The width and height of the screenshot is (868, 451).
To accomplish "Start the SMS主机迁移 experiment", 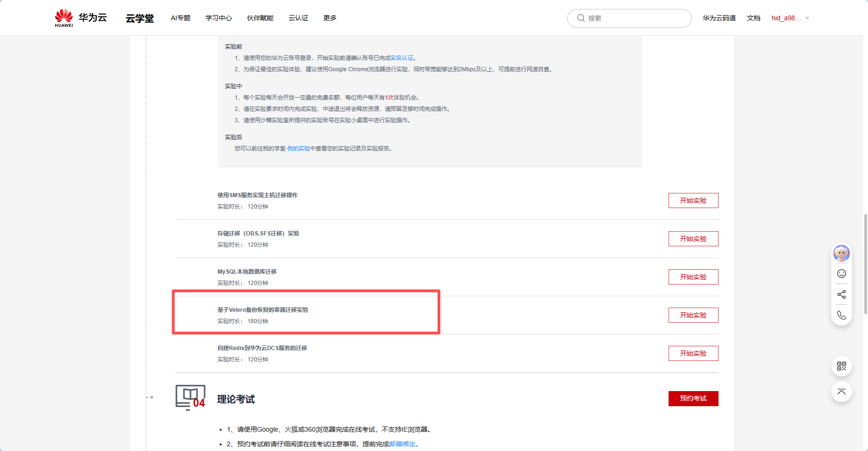I will tap(693, 200).
